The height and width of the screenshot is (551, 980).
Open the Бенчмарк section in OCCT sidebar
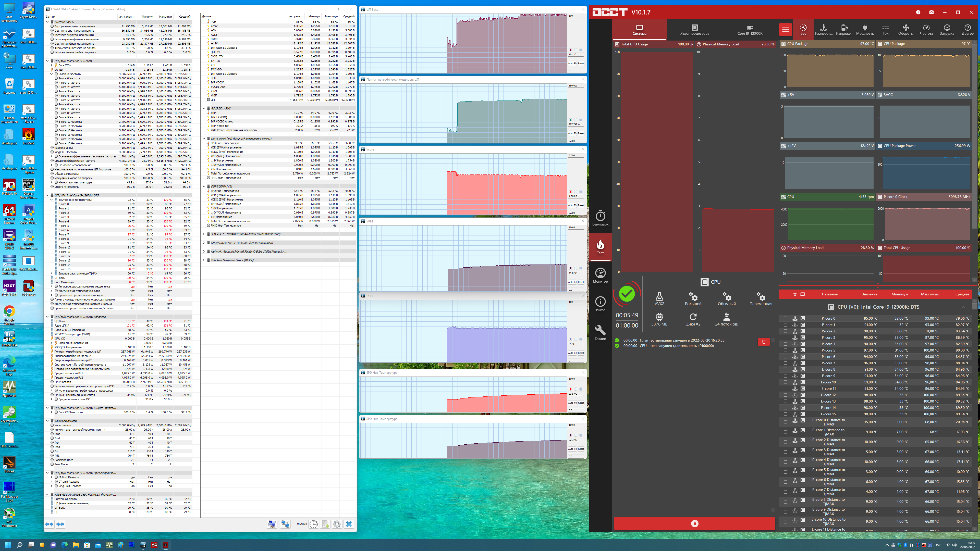tap(600, 218)
